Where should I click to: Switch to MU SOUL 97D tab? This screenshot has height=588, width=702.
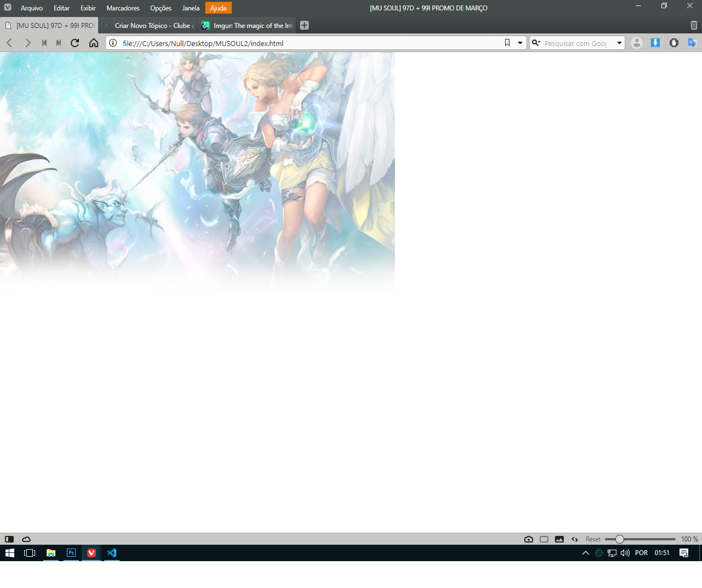[49, 25]
